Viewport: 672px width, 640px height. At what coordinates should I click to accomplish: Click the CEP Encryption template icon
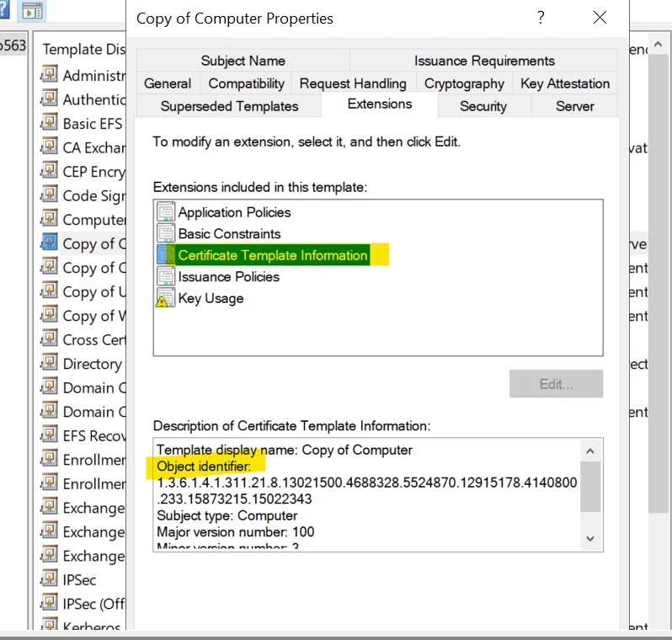tap(50, 170)
